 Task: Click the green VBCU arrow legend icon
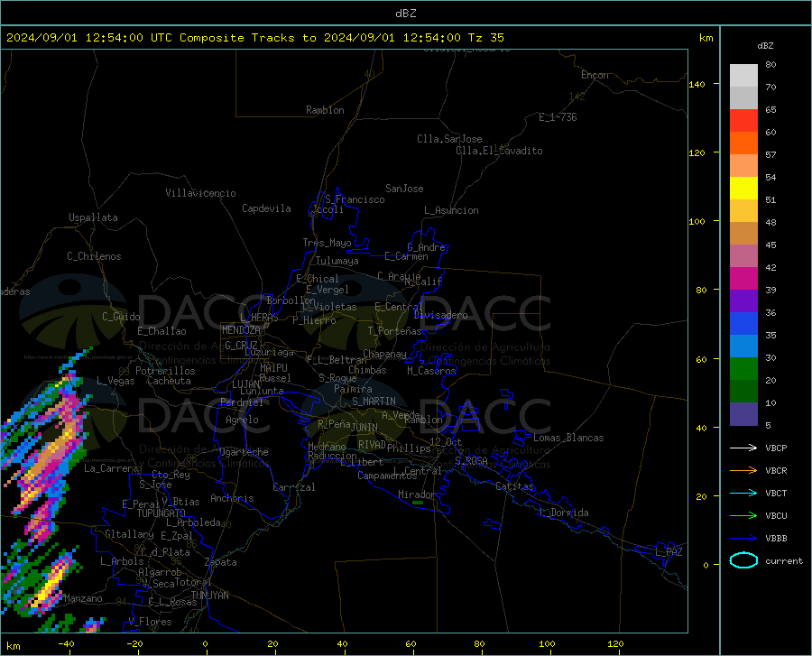(x=743, y=516)
